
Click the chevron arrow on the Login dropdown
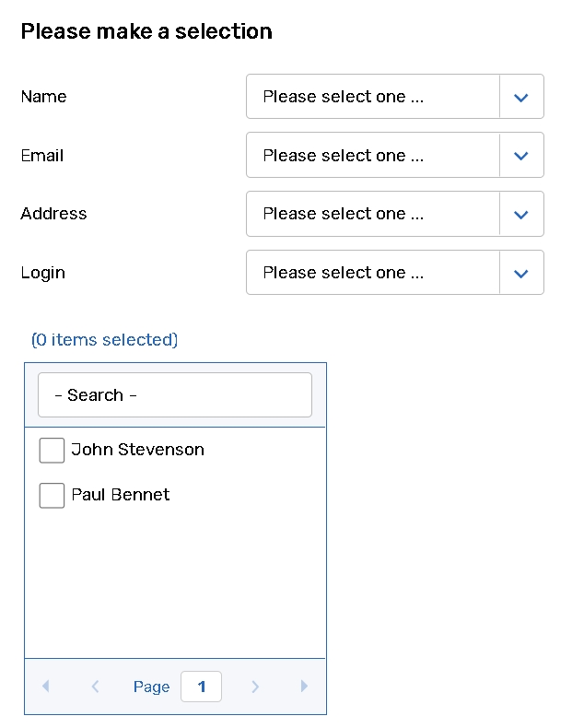point(520,273)
